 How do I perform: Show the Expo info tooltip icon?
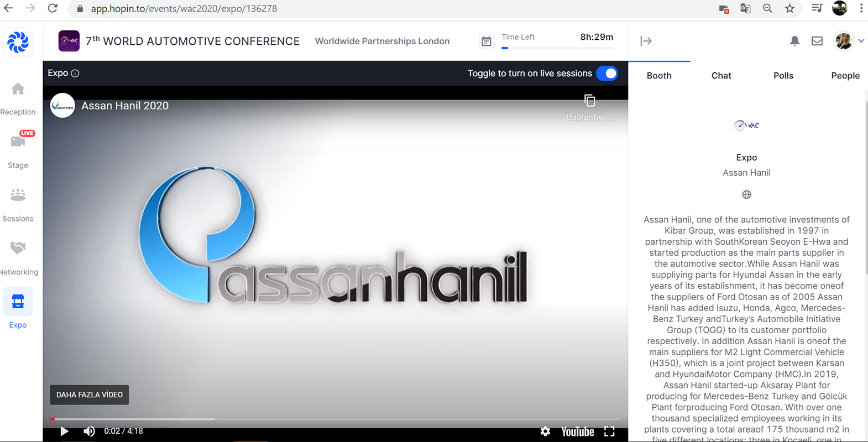coord(75,73)
